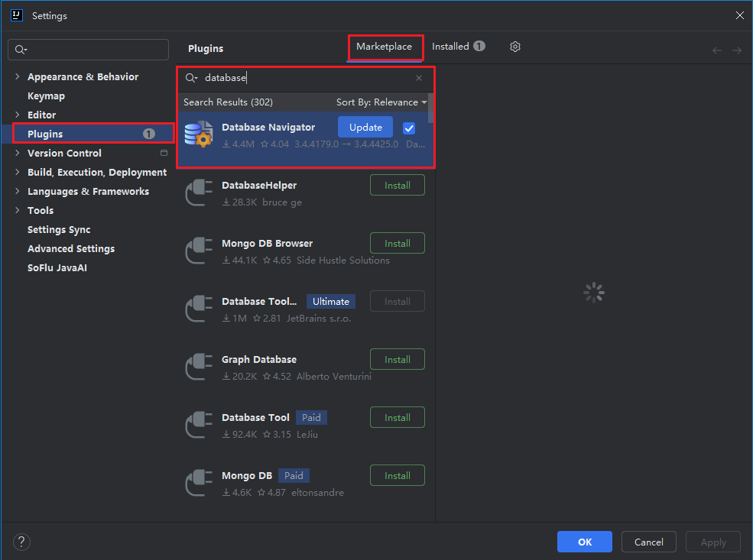The width and height of the screenshot is (753, 560).
Task: Click the Database Navigator plugin icon
Action: [x=199, y=134]
